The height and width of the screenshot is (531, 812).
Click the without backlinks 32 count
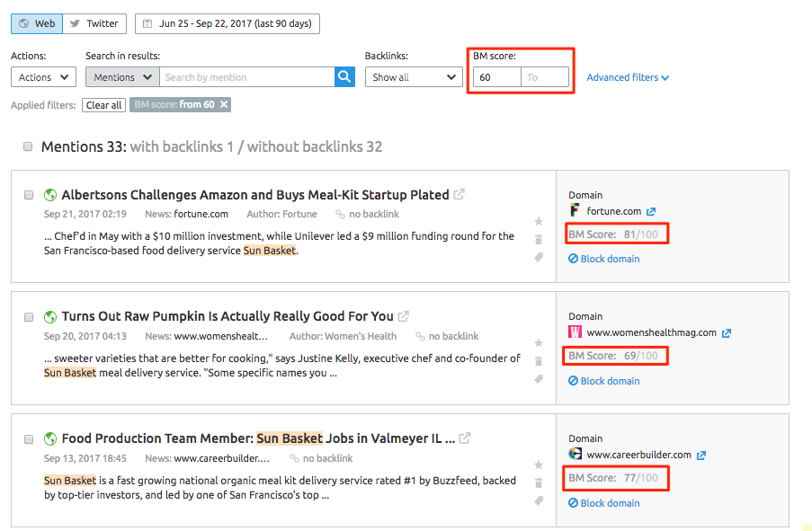(315, 147)
